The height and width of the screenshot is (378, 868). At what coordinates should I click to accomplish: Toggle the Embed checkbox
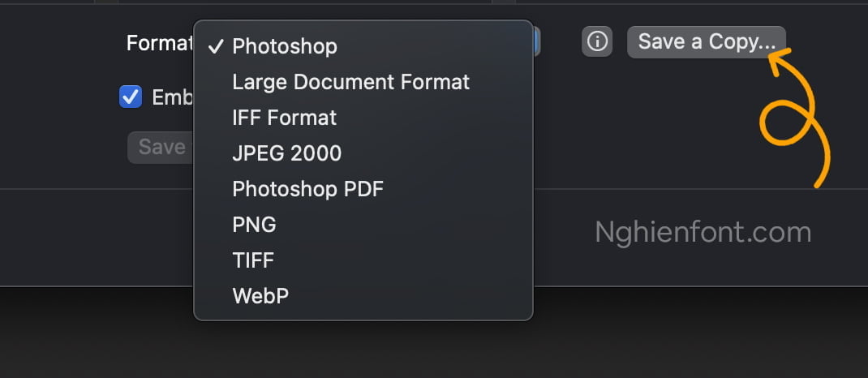pyautogui.click(x=131, y=97)
